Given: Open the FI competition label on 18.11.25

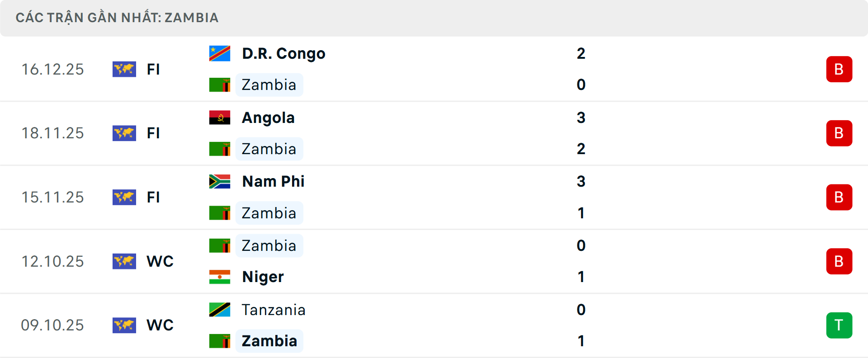Looking at the screenshot, I should click(x=153, y=133).
